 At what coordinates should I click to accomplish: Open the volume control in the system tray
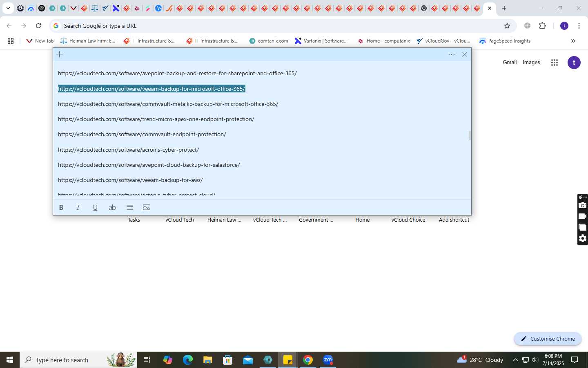[535, 360]
